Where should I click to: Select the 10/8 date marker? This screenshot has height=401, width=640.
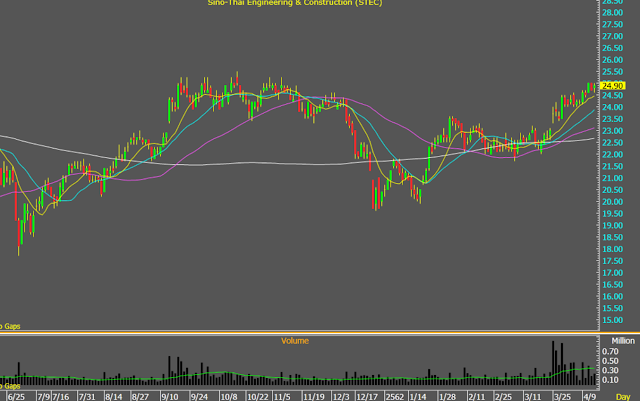(229, 397)
